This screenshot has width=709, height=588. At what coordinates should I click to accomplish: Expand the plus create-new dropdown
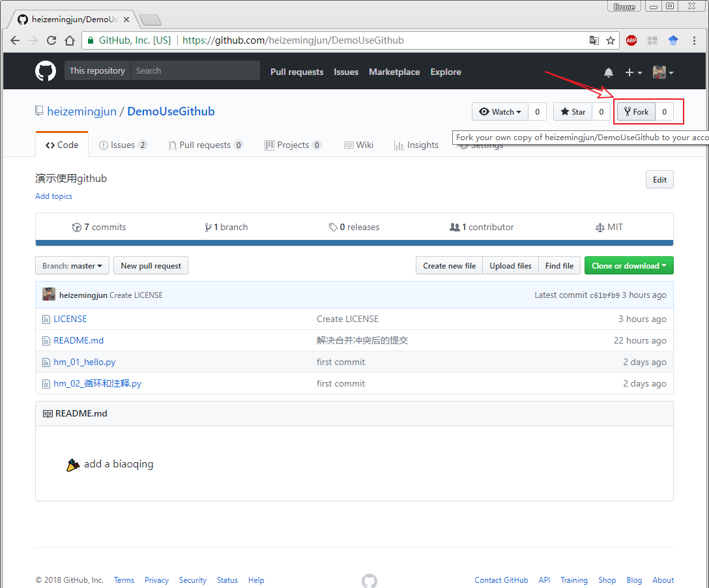[x=633, y=72]
